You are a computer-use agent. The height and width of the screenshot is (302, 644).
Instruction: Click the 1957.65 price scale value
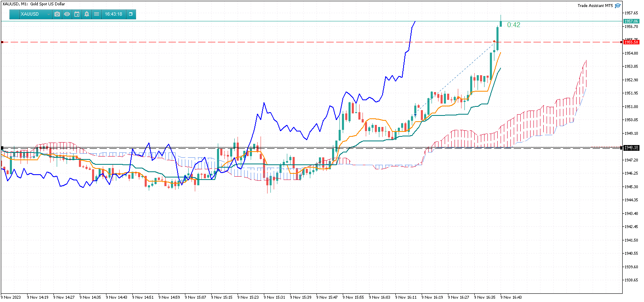(x=631, y=13)
